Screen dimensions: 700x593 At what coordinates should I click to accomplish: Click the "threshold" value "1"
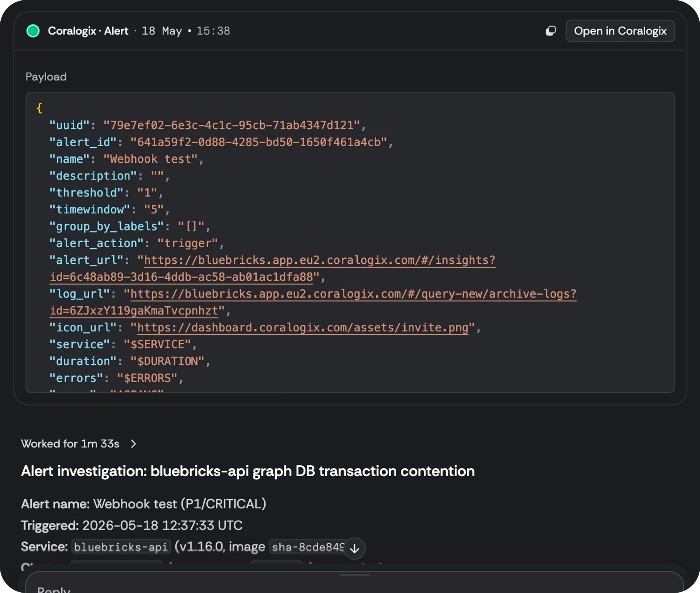tap(147, 193)
